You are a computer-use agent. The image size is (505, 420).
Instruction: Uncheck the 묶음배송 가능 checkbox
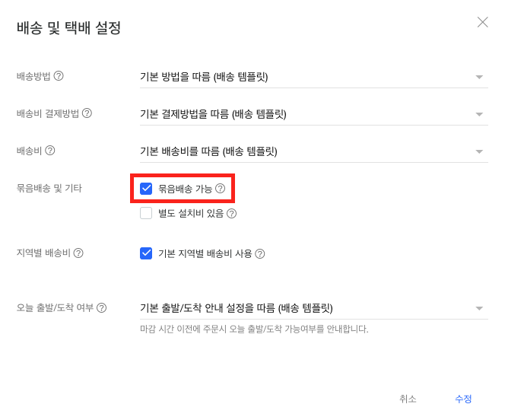pyautogui.click(x=146, y=189)
